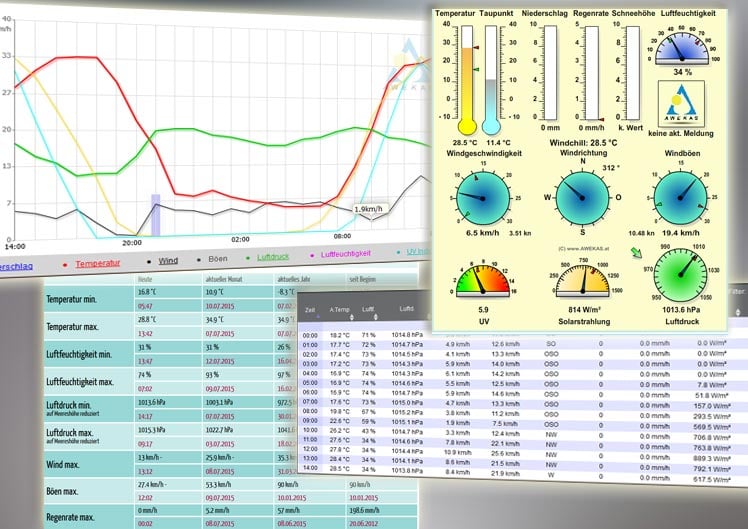Click the yellow Temperatur thermometer gauge
This screenshot has height=529, width=748.
[467, 80]
